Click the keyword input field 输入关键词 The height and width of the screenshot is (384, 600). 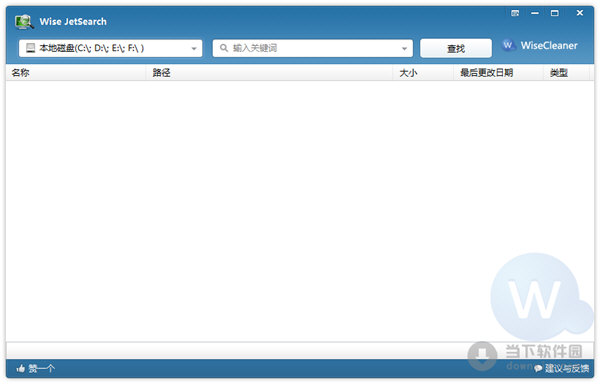[x=312, y=48]
